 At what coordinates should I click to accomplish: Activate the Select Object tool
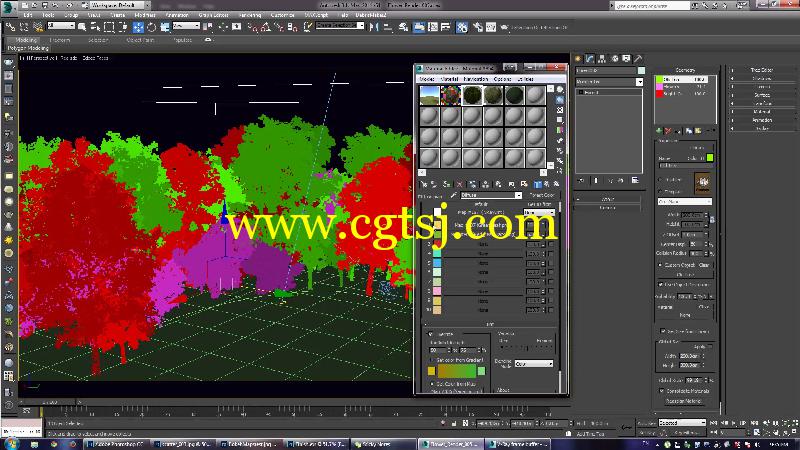point(82,27)
